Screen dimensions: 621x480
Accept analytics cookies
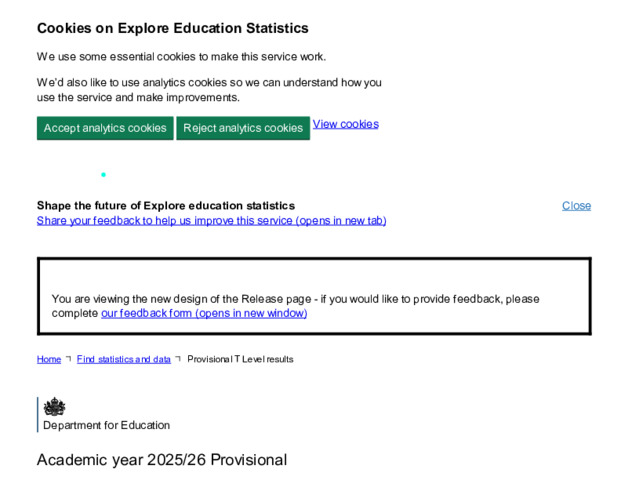(x=105, y=128)
